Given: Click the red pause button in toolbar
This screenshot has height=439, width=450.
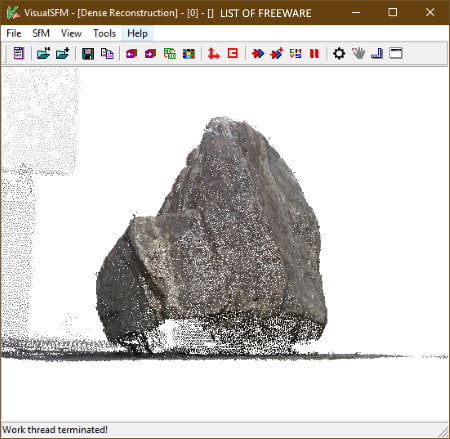Looking at the screenshot, I should [x=314, y=53].
